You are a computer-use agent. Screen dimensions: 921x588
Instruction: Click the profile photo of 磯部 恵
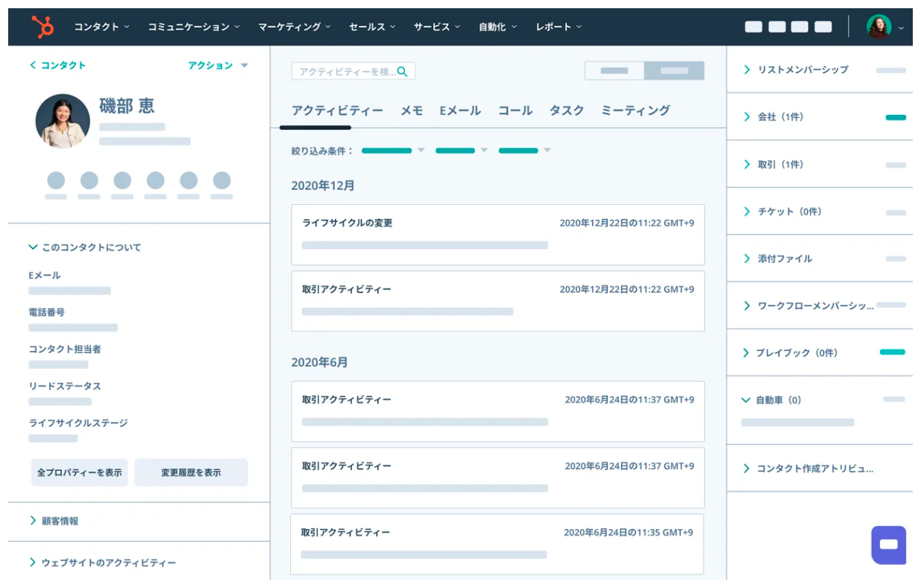point(63,121)
